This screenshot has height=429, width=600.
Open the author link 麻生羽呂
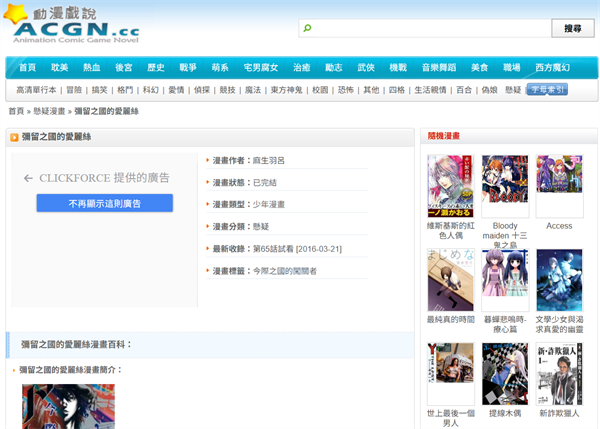[267, 160]
